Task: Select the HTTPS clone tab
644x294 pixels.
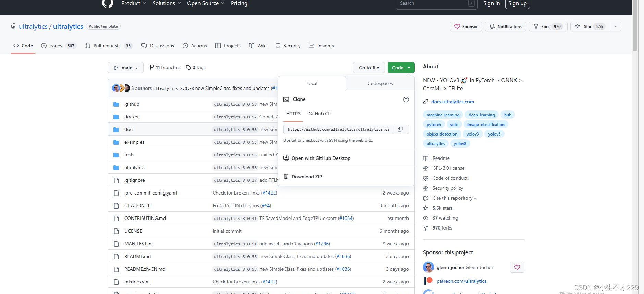Action: pyautogui.click(x=293, y=114)
